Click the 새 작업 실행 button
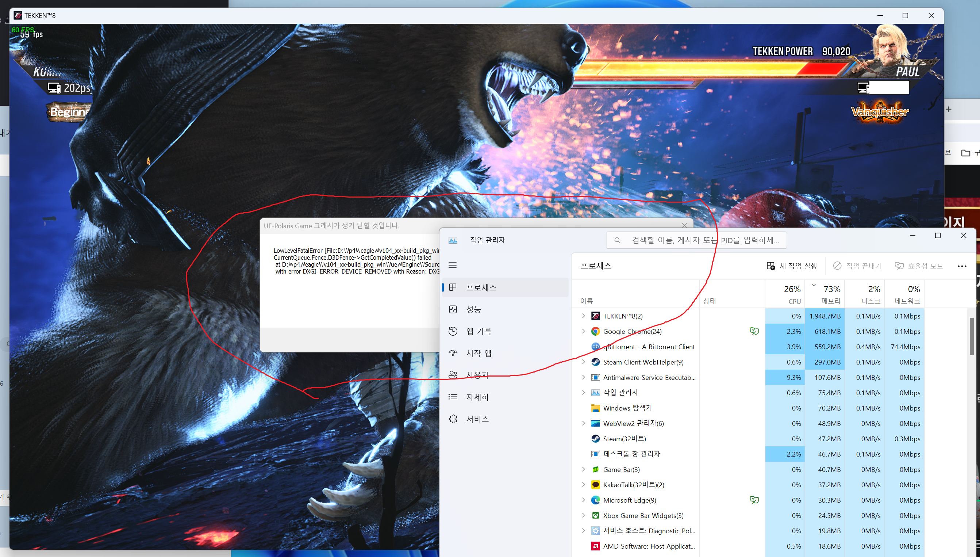The height and width of the screenshot is (557, 980). coord(792,266)
